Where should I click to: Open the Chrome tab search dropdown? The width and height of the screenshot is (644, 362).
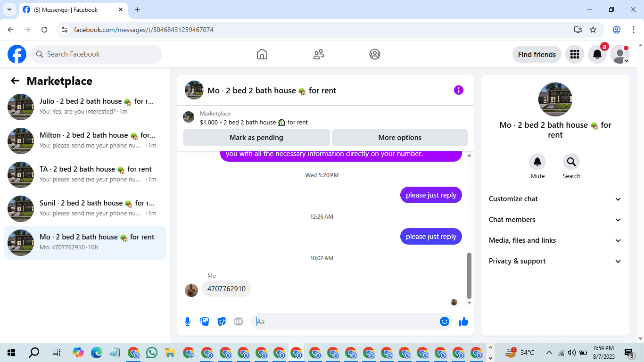[9, 9]
